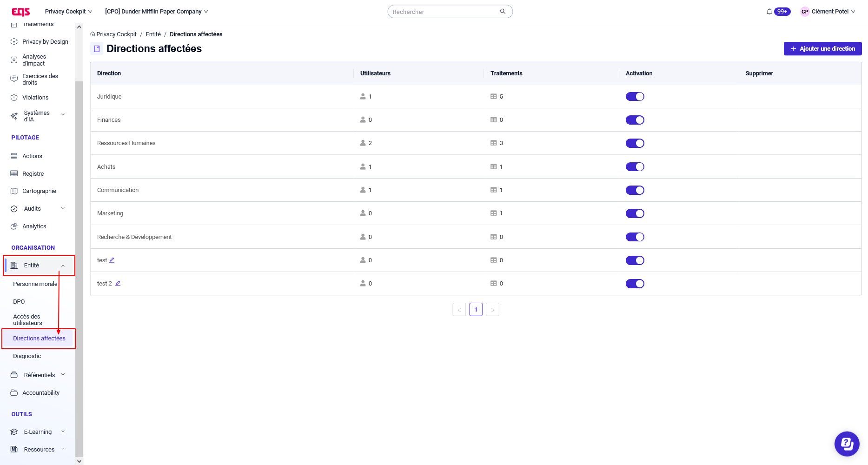868x465 pixels.
Task: Click the next page arrow
Action: pyautogui.click(x=492, y=310)
